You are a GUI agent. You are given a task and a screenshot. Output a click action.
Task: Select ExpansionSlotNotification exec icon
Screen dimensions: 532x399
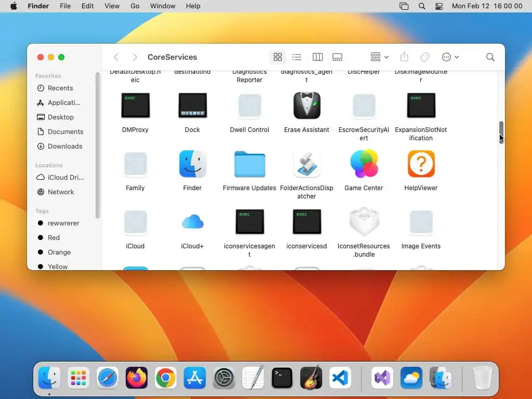point(421,105)
